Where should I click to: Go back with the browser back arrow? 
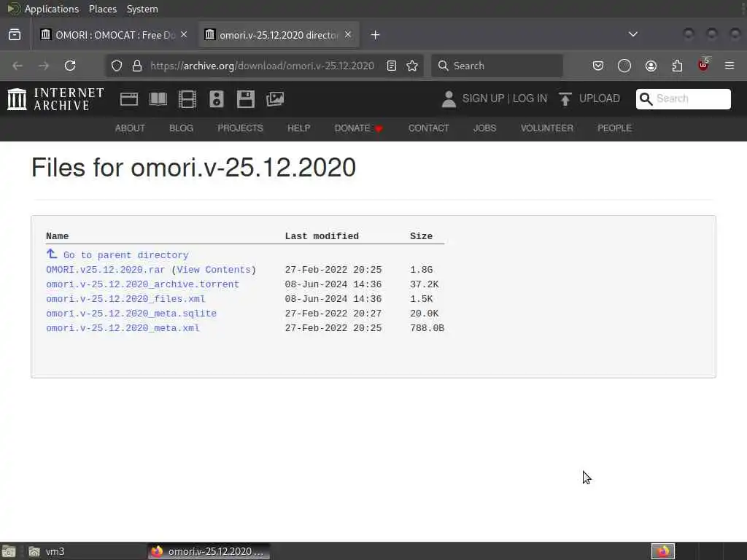(18, 66)
